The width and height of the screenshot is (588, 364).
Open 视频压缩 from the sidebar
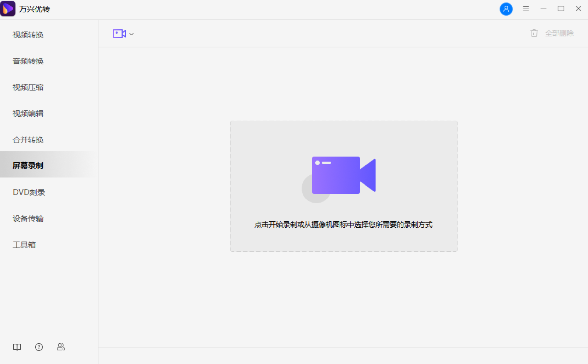[28, 87]
